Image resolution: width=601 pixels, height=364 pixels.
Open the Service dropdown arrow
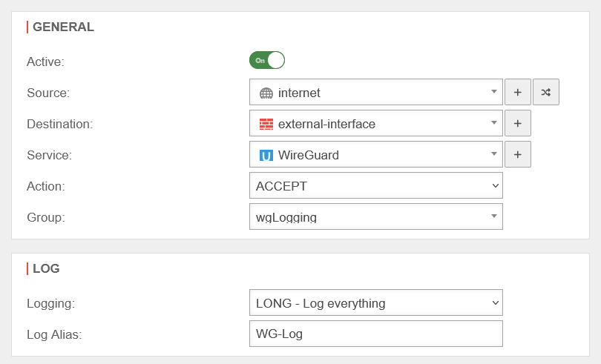click(494, 155)
